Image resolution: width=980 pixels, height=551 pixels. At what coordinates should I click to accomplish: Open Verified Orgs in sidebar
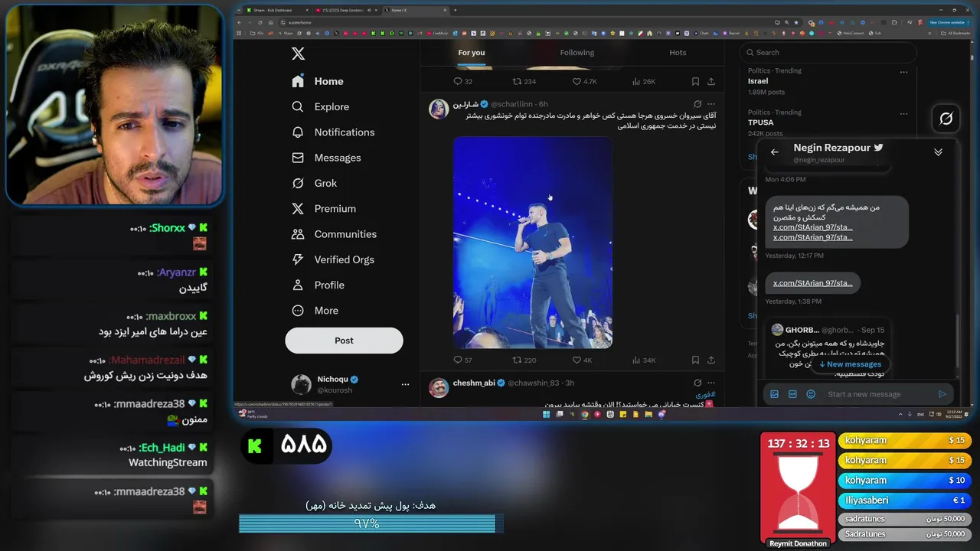click(x=334, y=259)
